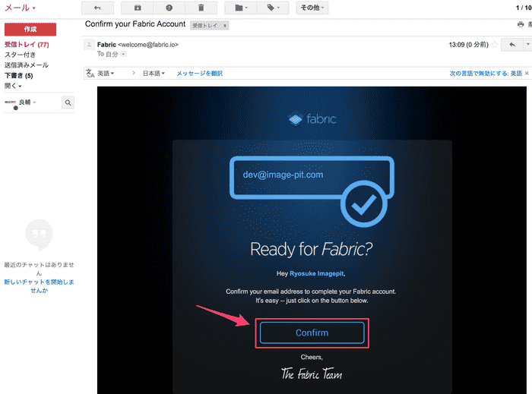This screenshot has width=532, height=394.
Task: Delete the email with the trash icon
Action: click(x=201, y=8)
